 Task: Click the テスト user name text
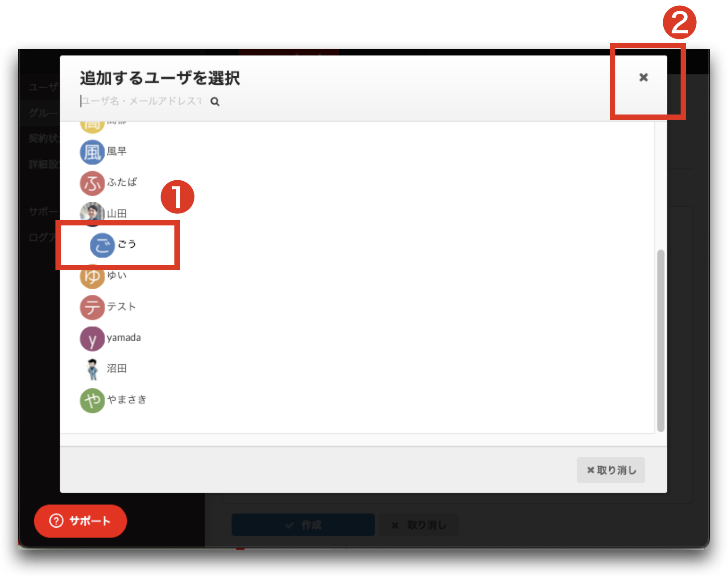pyautogui.click(x=121, y=306)
